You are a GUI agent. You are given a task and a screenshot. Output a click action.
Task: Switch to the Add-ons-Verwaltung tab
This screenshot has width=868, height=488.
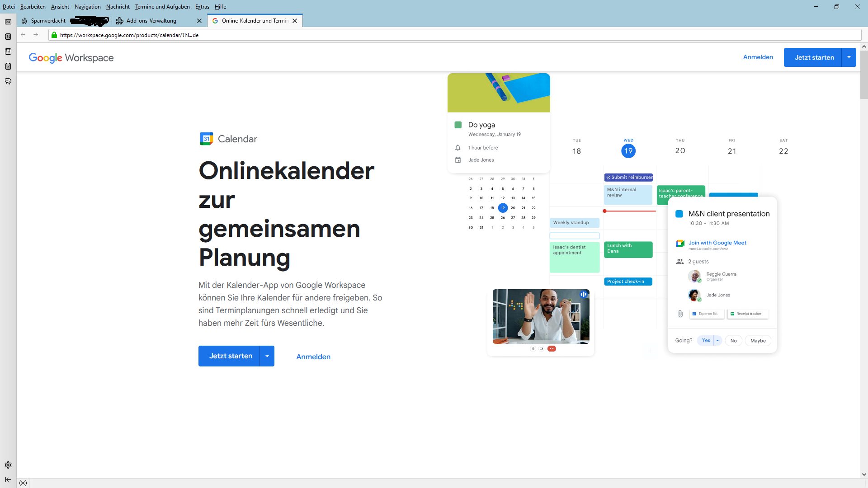coord(151,21)
